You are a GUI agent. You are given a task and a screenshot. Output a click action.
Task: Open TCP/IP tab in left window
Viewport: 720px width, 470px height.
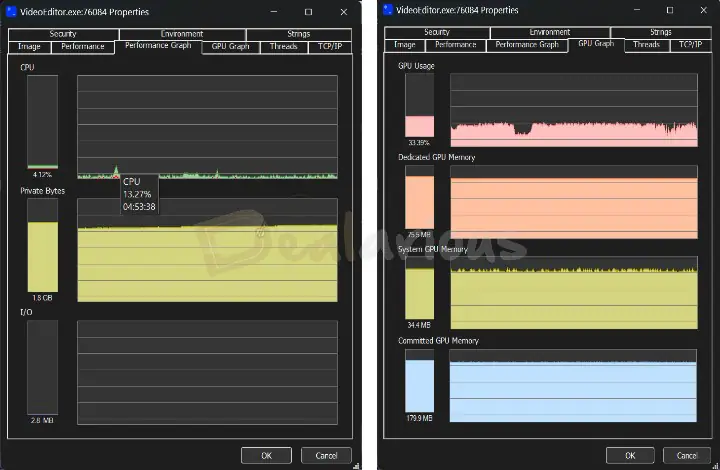click(x=330, y=46)
